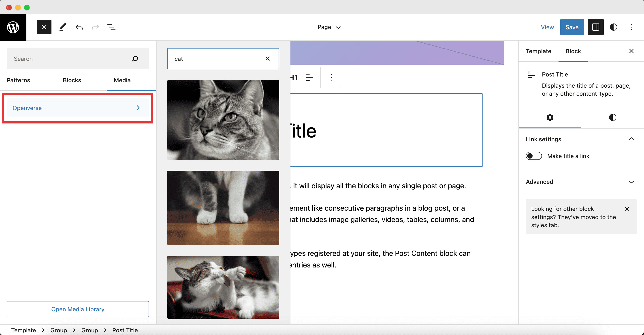Focus the inserter Search field
Screen dimensions: 644x335
[78, 59]
